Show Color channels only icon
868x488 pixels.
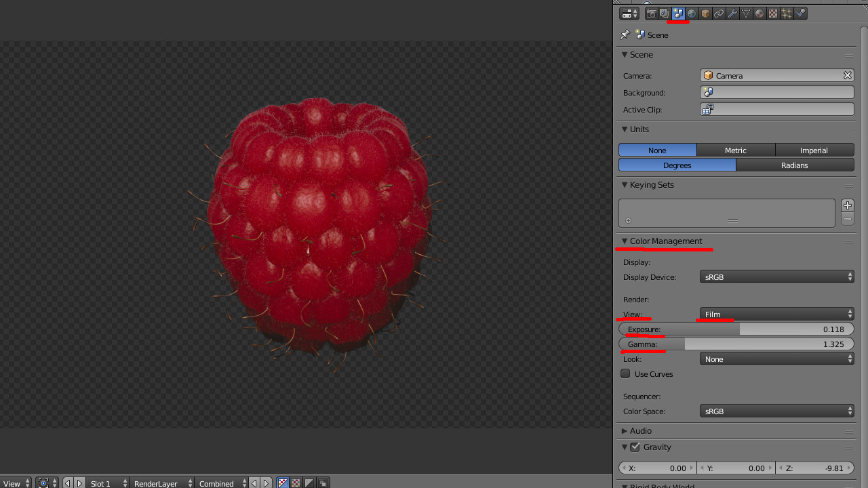pyautogui.click(x=296, y=483)
